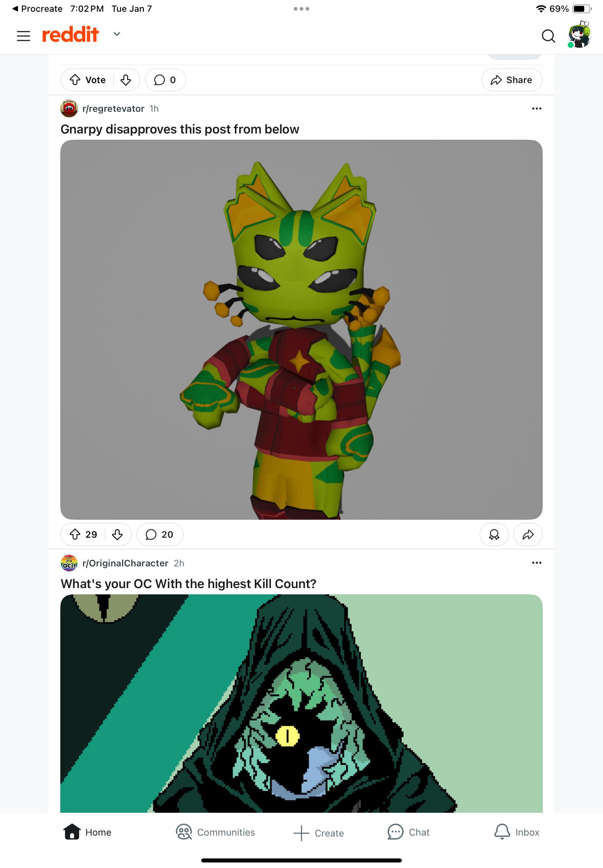This screenshot has width=603, height=868.
Task: Tap the Create post plus button
Action: (318, 833)
